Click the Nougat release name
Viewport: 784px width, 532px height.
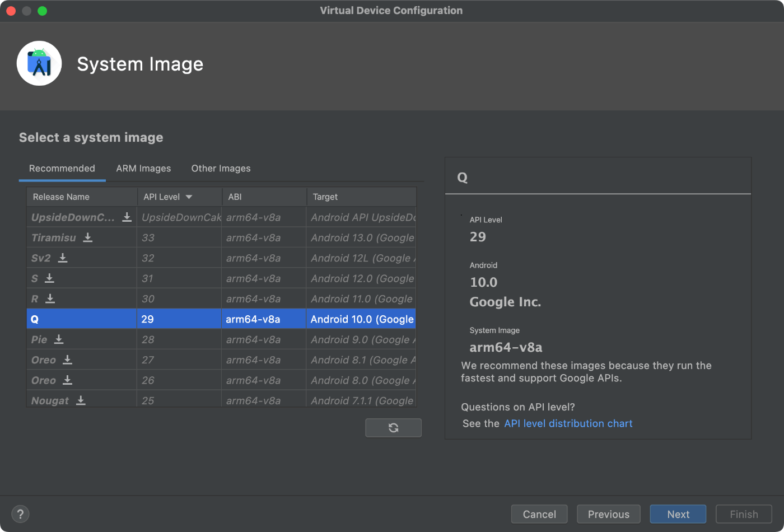coord(50,400)
